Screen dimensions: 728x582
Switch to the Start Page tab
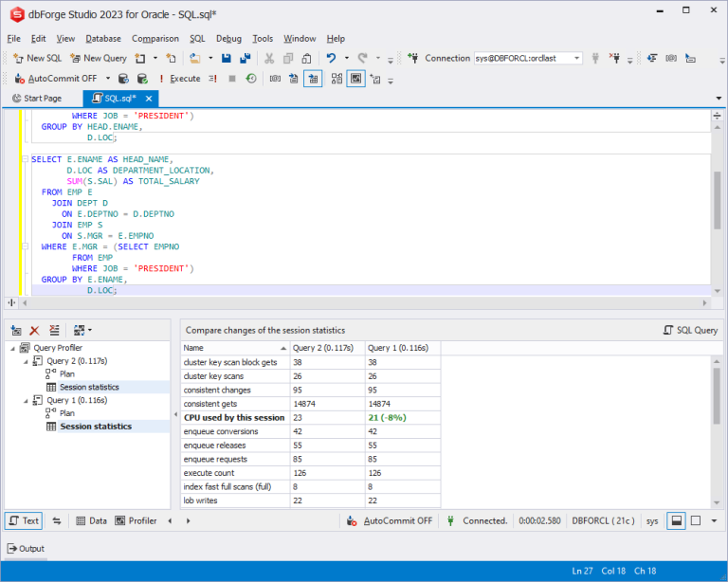[x=37, y=99]
